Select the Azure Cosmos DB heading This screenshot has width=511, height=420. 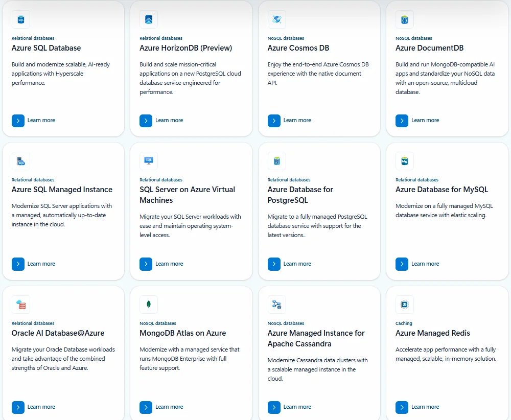[298, 48]
